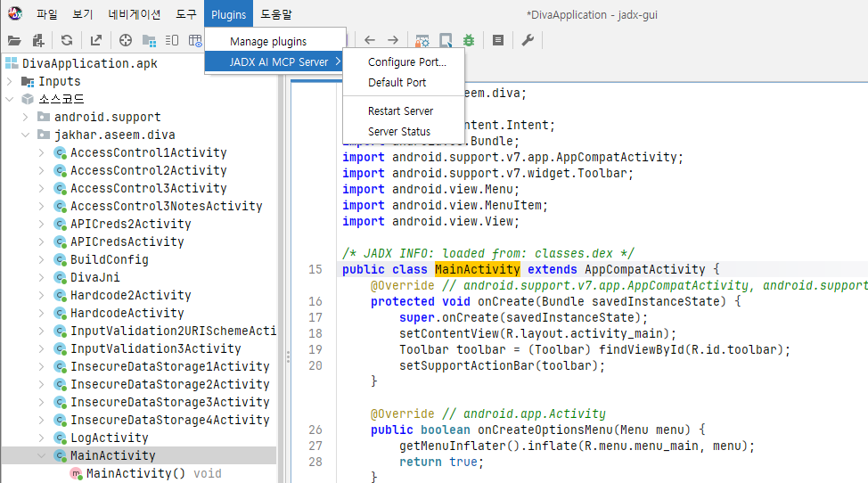Close the Plugins menu
Viewport: 868px width, 483px height.
click(x=229, y=14)
